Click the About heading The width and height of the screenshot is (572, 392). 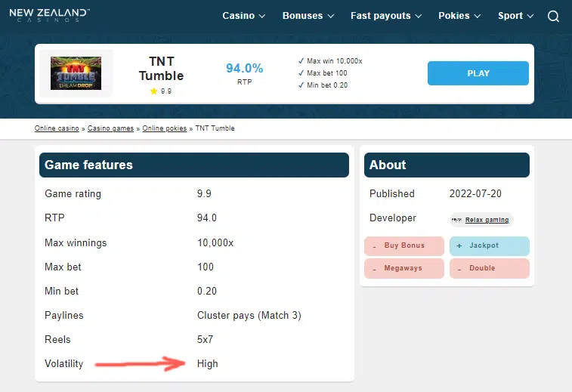[388, 165]
